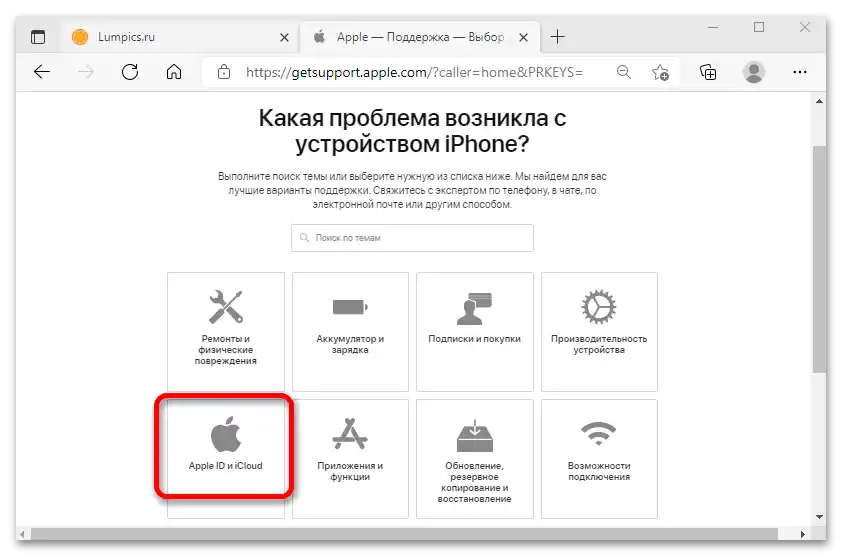Select the Apple — Поддержка tab
The height and width of the screenshot is (556, 842).
click(x=419, y=37)
